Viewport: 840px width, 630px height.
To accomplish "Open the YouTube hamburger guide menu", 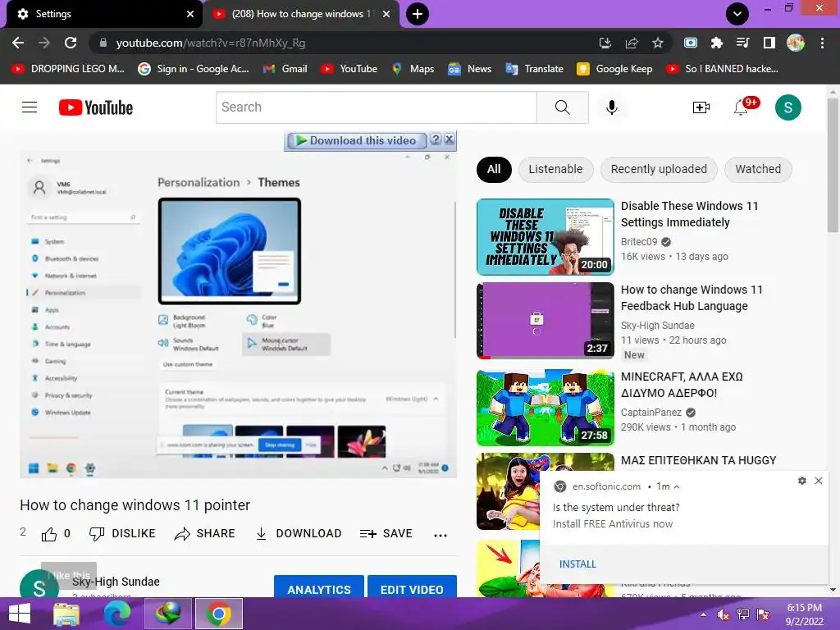I will click(30, 107).
